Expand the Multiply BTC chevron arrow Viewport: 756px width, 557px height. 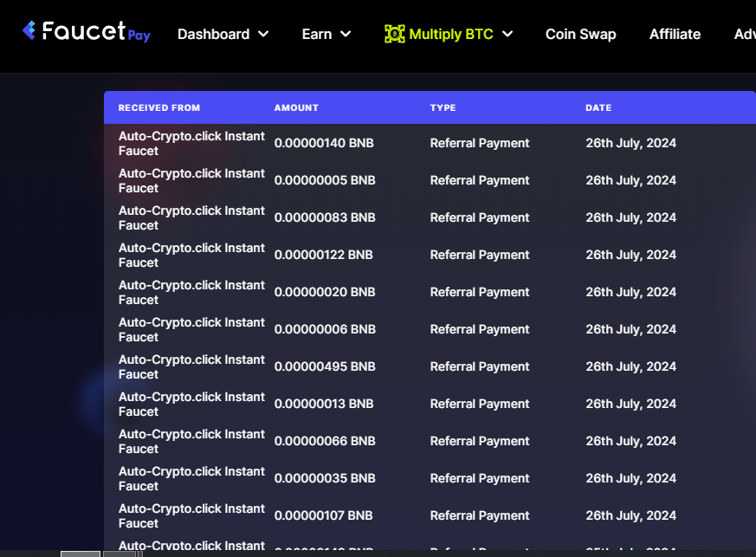tap(507, 35)
